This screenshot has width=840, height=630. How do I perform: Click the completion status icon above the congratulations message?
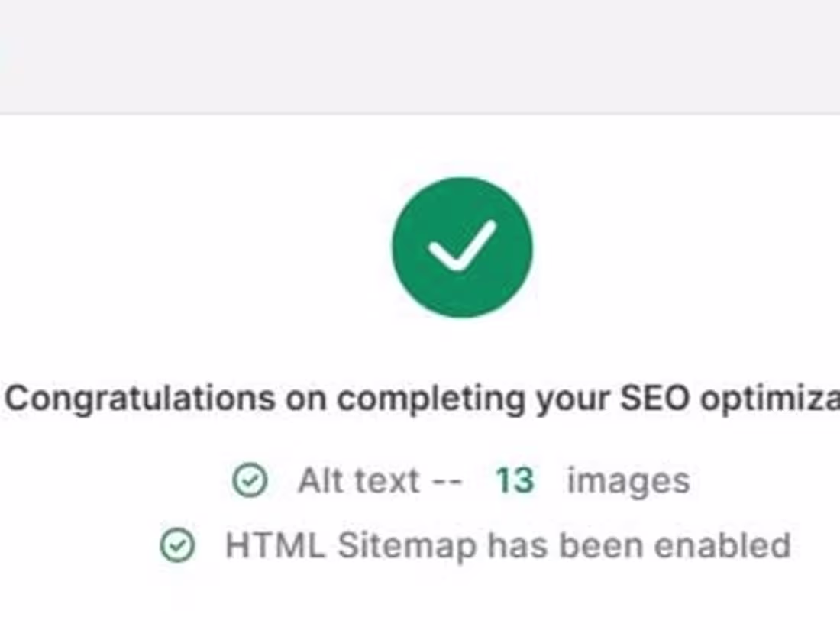[x=462, y=246]
